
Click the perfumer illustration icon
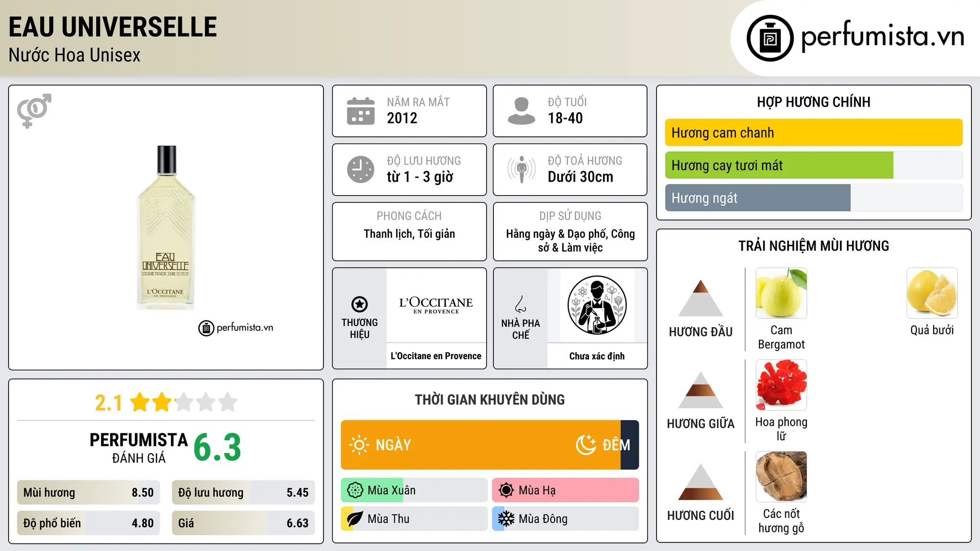(x=597, y=305)
